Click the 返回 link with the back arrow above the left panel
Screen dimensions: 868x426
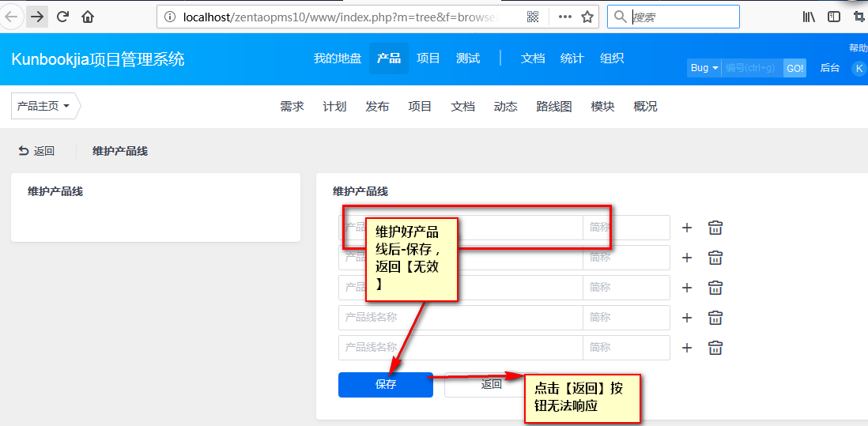click(x=36, y=151)
